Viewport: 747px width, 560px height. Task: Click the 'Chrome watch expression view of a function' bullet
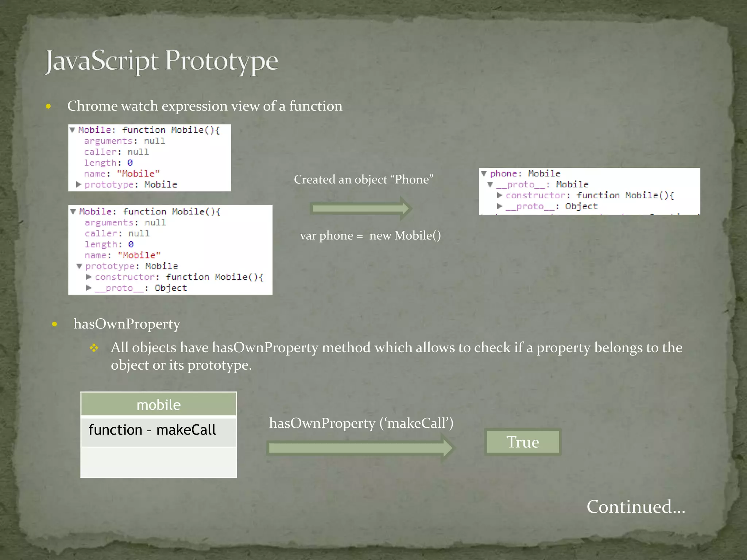pyautogui.click(x=205, y=106)
